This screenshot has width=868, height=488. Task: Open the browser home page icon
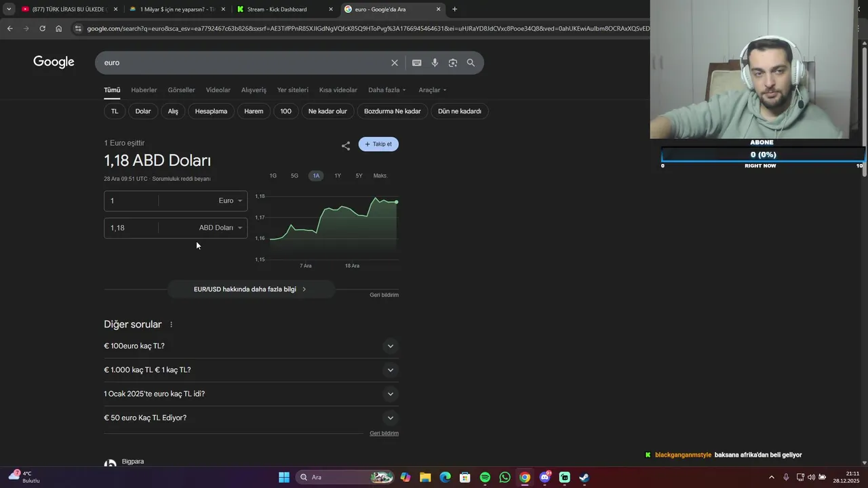pyautogui.click(x=58, y=28)
